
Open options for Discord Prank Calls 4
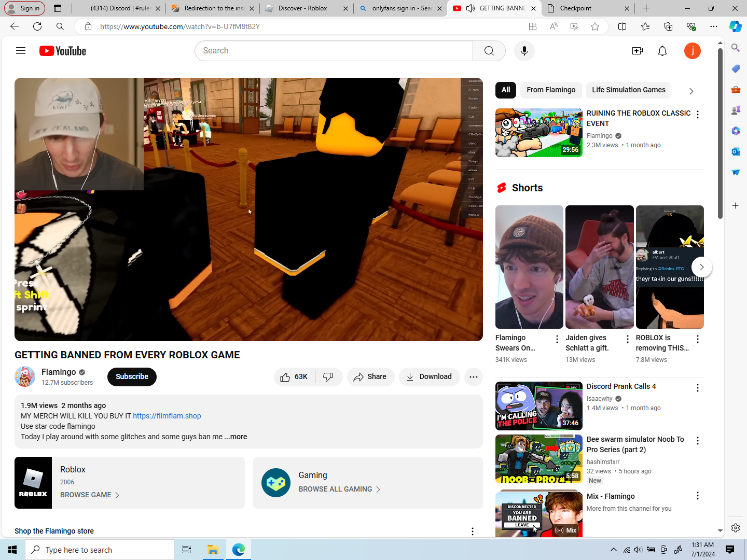(x=698, y=388)
